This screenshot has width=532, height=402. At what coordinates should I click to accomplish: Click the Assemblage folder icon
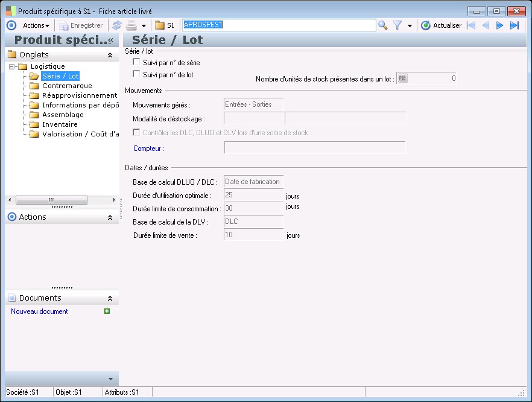point(34,115)
